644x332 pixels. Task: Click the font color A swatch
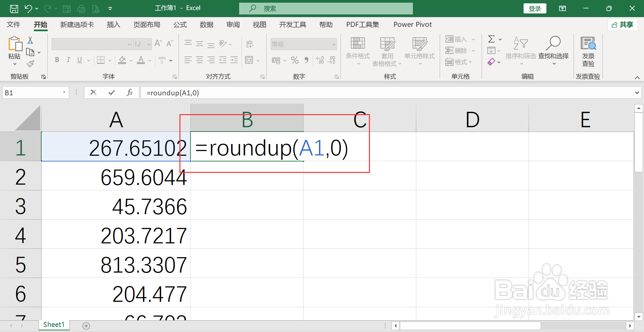coord(141,60)
